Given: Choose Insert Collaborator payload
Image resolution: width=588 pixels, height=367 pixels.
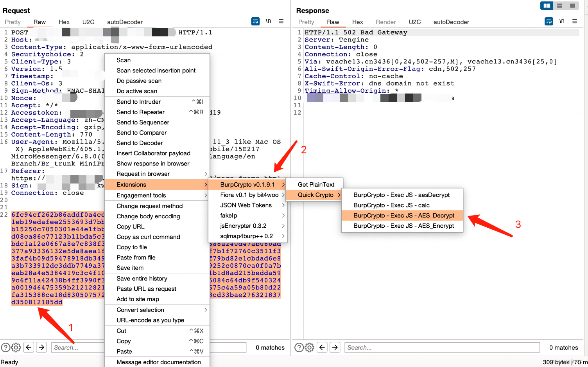Looking at the screenshot, I should [157, 153].
